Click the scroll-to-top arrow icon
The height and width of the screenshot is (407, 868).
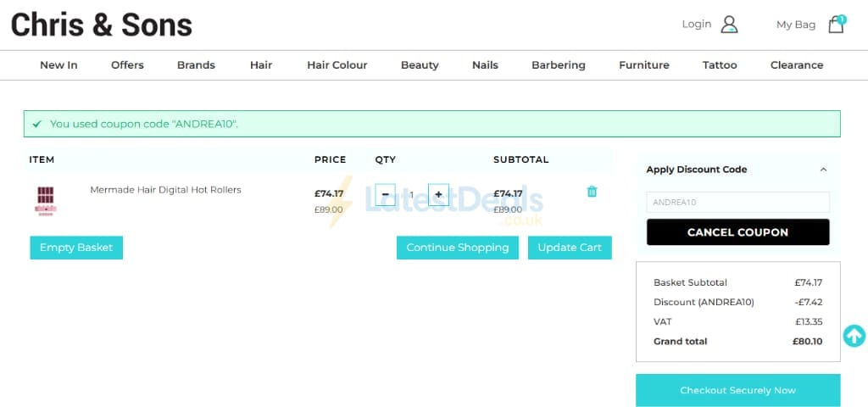coord(854,336)
